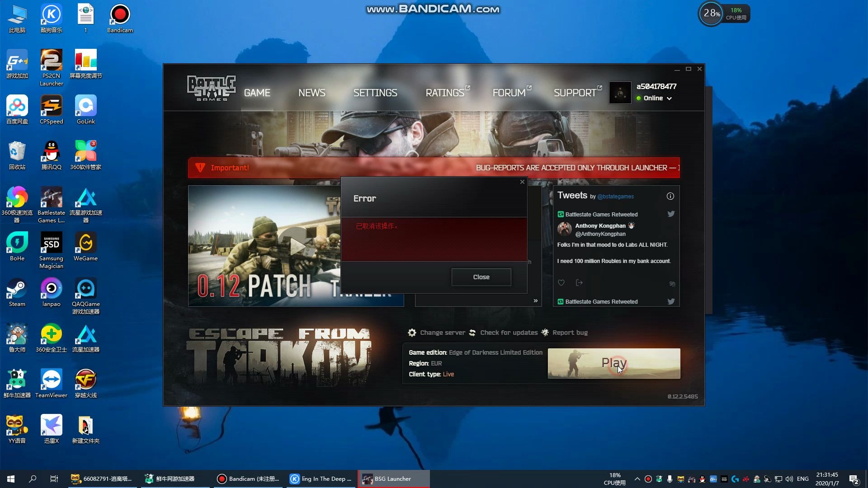This screenshot has width=868, height=488.
Task: Open the SUPPORT external link tab
Action: click(x=577, y=92)
